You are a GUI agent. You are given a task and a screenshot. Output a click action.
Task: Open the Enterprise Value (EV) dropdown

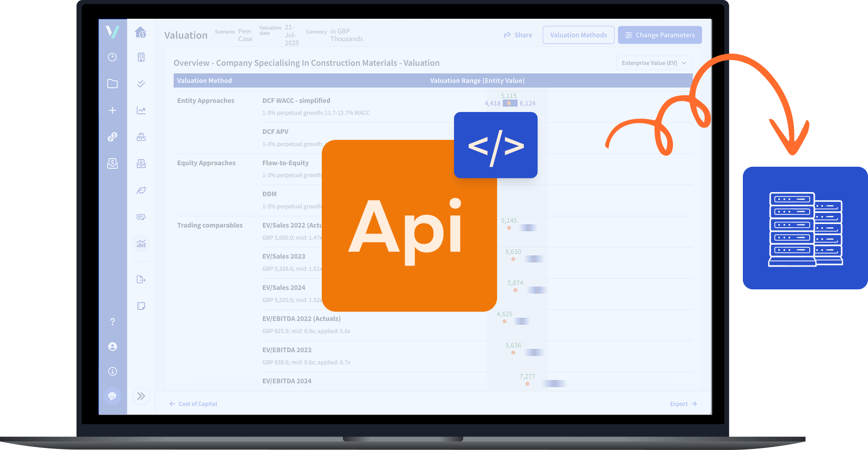pyautogui.click(x=654, y=63)
